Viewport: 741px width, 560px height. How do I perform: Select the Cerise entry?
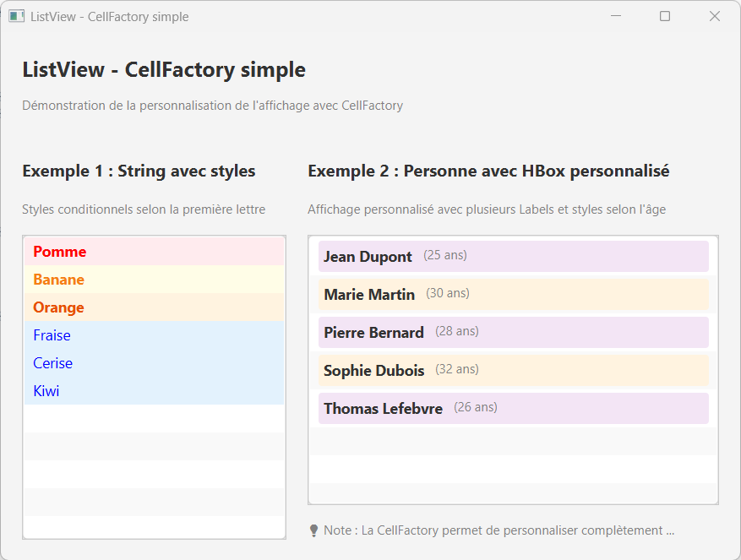[x=52, y=362]
